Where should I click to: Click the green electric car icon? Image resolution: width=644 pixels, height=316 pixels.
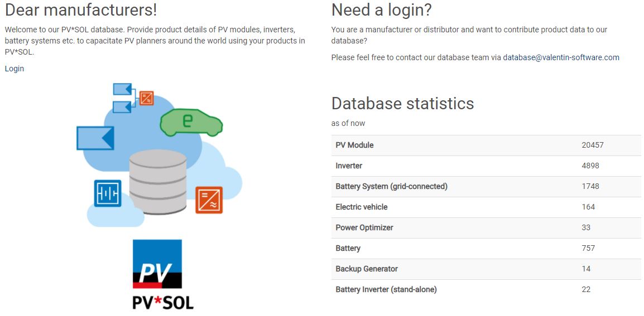(191, 122)
